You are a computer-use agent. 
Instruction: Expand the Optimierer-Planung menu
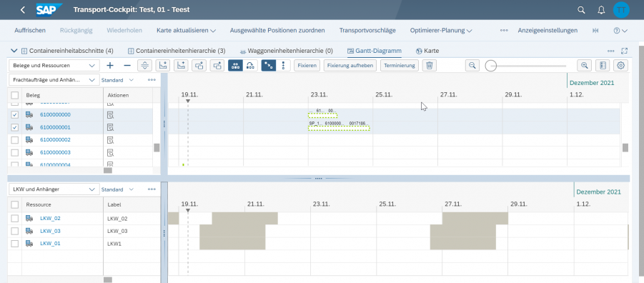[x=441, y=31]
